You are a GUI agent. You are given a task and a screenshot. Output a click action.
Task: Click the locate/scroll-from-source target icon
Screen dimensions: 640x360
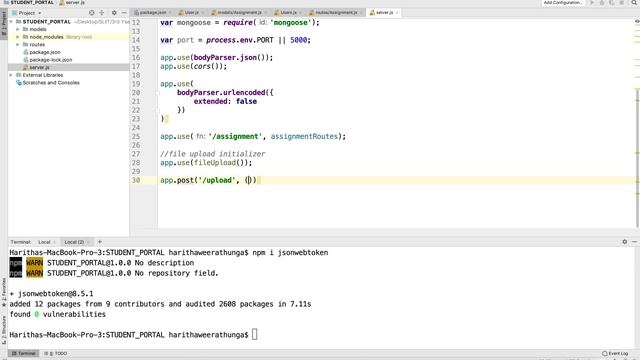coord(91,13)
